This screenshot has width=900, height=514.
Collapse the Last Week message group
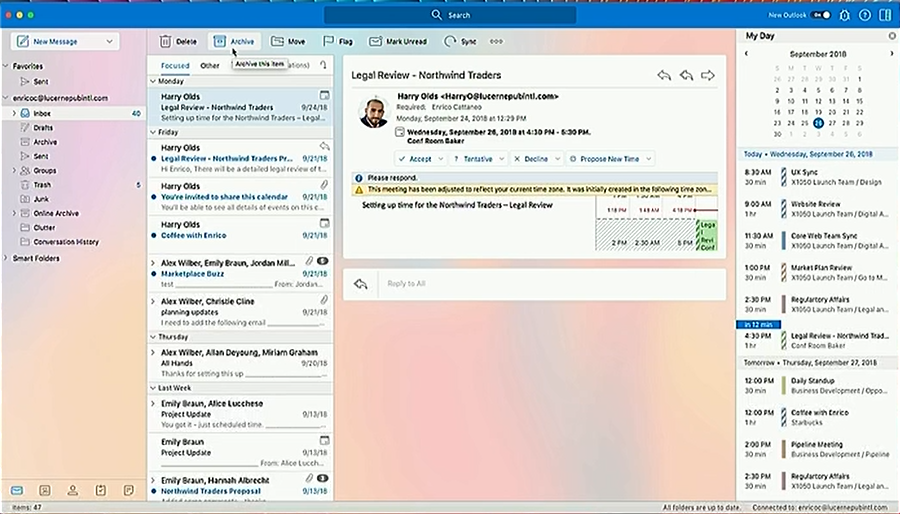tap(153, 388)
